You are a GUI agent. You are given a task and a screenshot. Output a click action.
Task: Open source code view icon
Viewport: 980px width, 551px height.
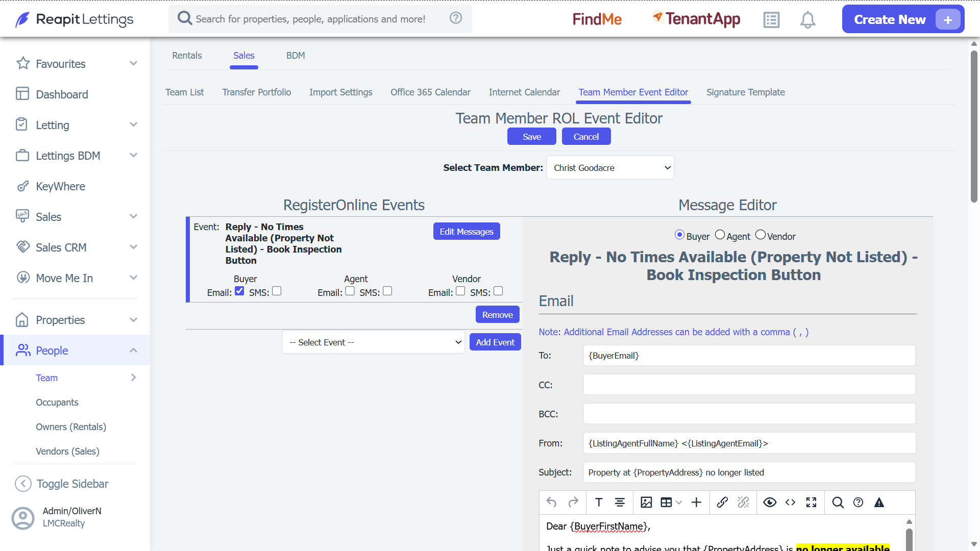pyautogui.click(x=790, y=503)
